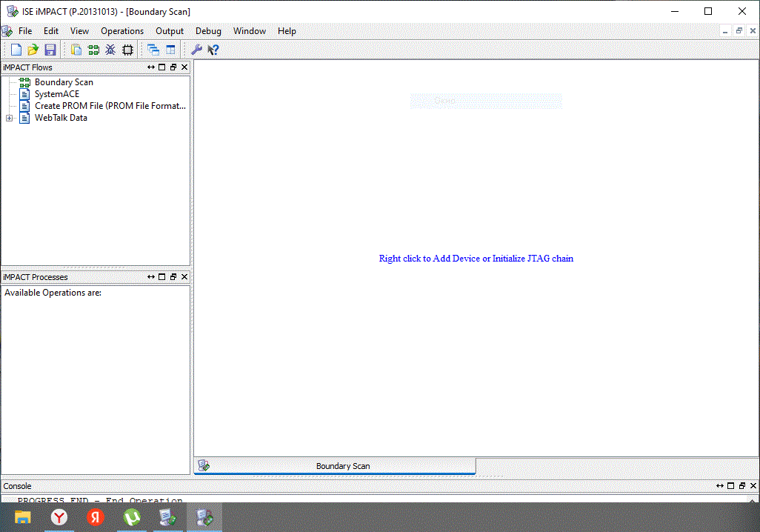
Task: Open uTorrent from the Windows taskbar
Action: click(132, 517)
